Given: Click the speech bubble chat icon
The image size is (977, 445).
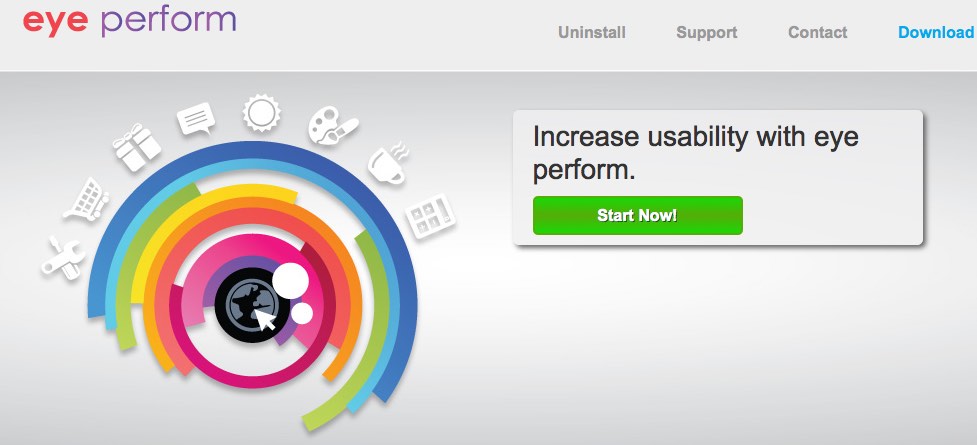Looking at the screenshot, I should [x=196, y=118].
